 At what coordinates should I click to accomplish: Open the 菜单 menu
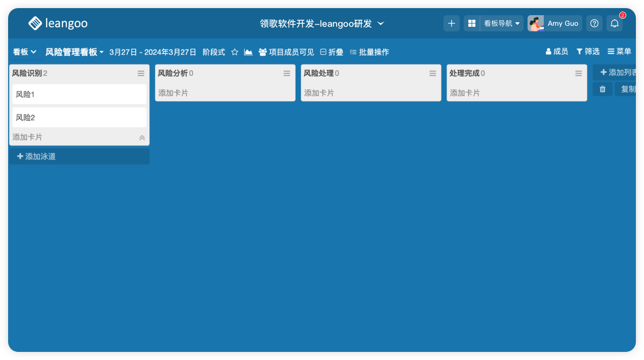tap(619, 52)
